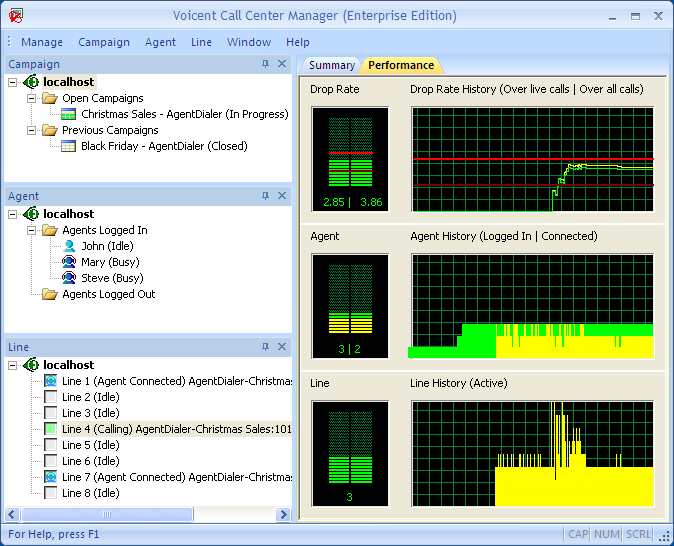Open the Manage menu
This screenshot has height=546, width=674.
42,42
